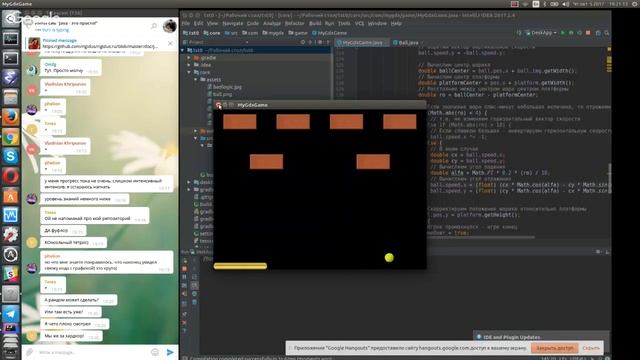Dismiss the pinned message in Telegram
This screenshot has height=360, width=640.
tap(170, 43)
